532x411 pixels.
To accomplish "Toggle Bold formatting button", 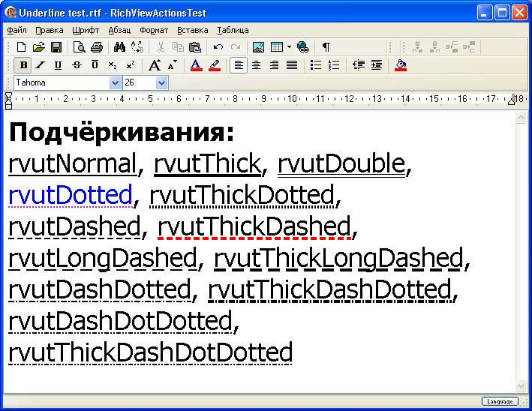I will click(x=23, y=65).
